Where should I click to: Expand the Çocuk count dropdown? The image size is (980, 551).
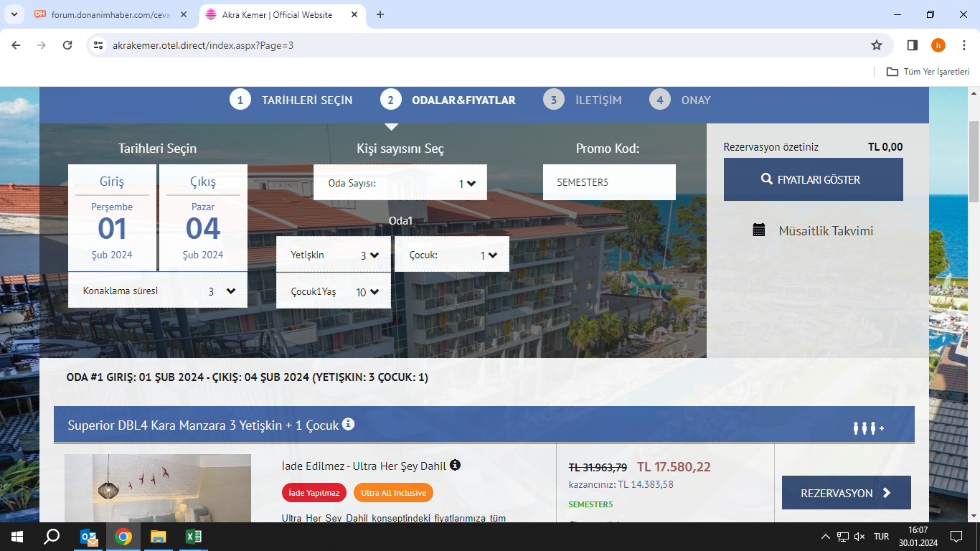pyautogui.click(x=452, y=255)
